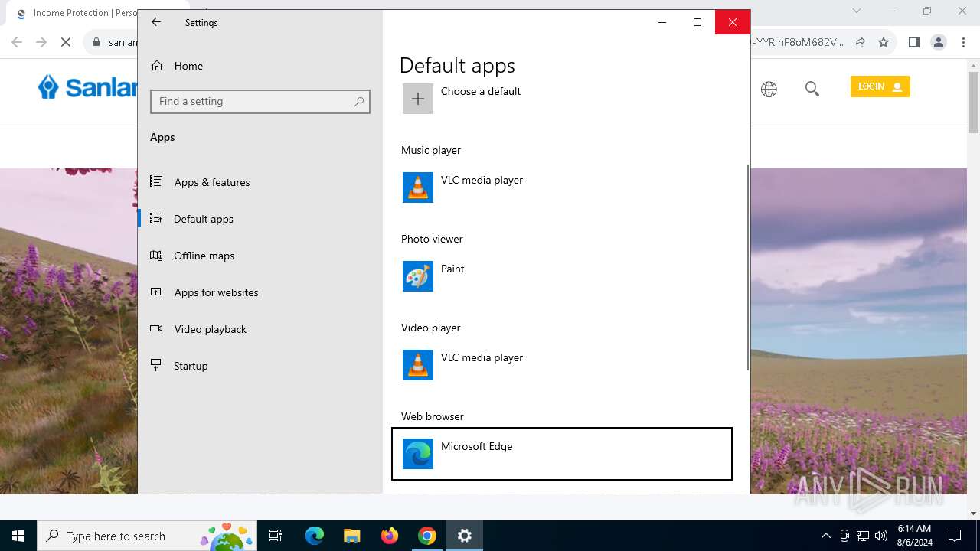Click the Startup monitor icon
The image size is (980, 551).
[x=156, y=365]
